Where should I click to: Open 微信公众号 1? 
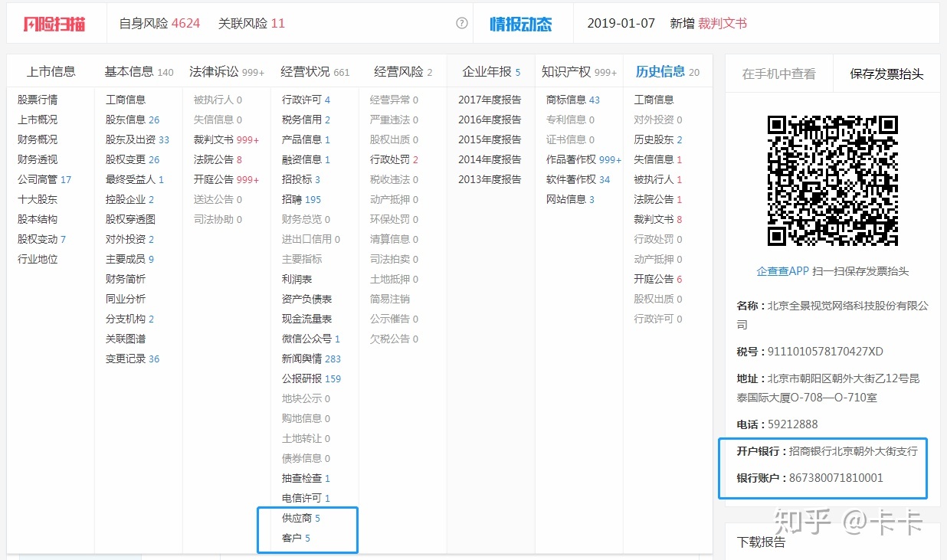[x=311, y=339]
